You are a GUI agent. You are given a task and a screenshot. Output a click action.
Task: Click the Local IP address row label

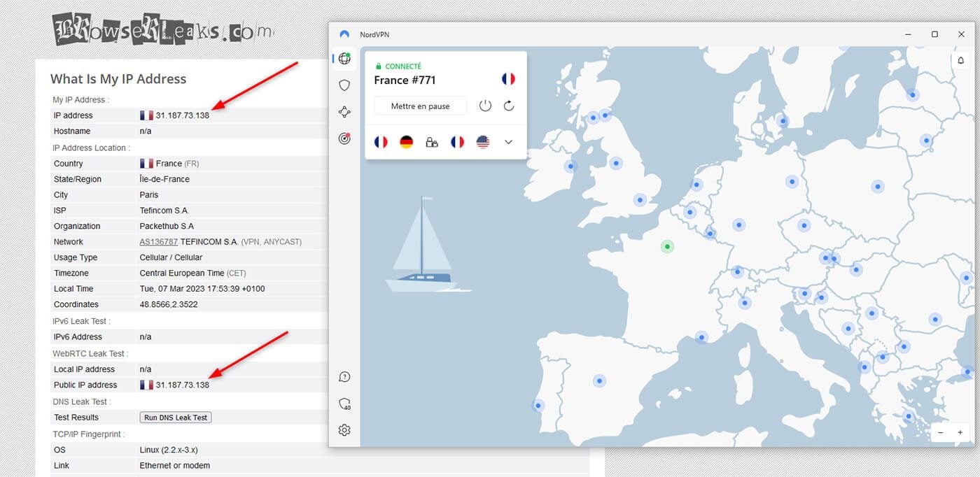pyautogui.click(x=84, y=369)
